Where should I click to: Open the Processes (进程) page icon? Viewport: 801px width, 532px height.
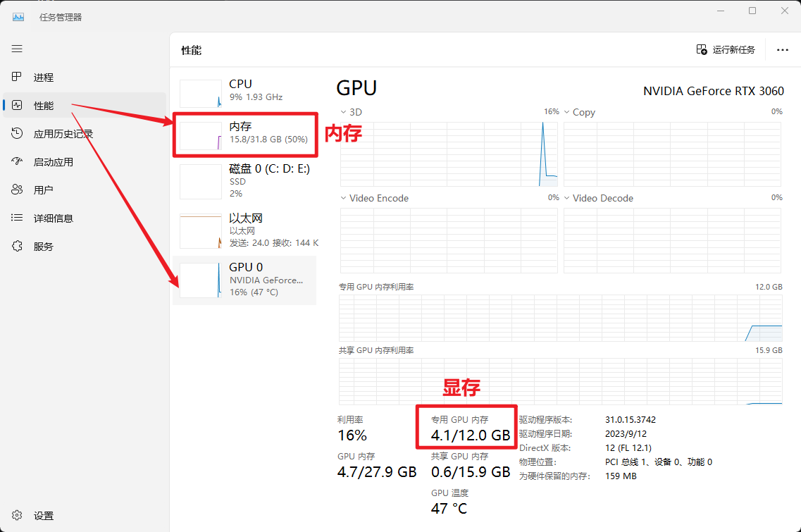pos(17,77)
